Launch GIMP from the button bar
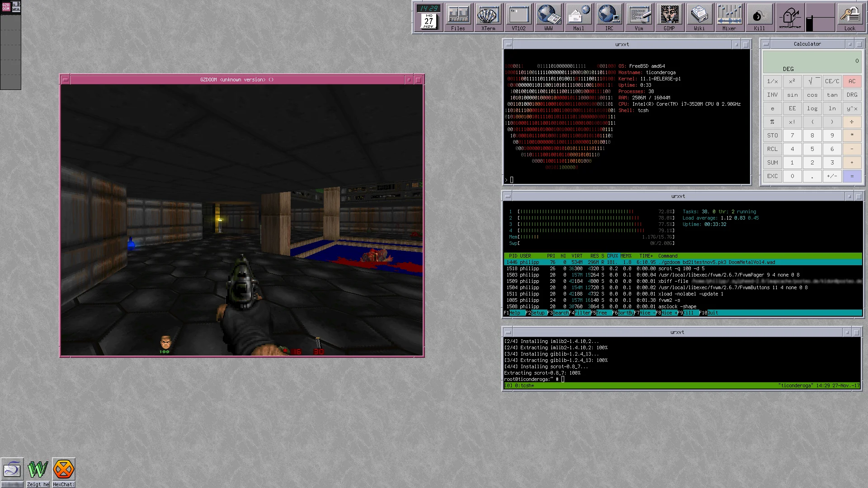 pyautogui.click(x=669, y=18)
